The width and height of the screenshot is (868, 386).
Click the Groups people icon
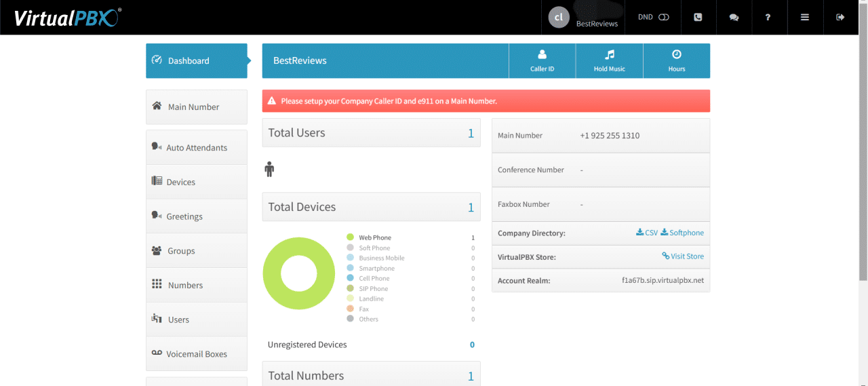pyautogui.click(x=157, y=250)
